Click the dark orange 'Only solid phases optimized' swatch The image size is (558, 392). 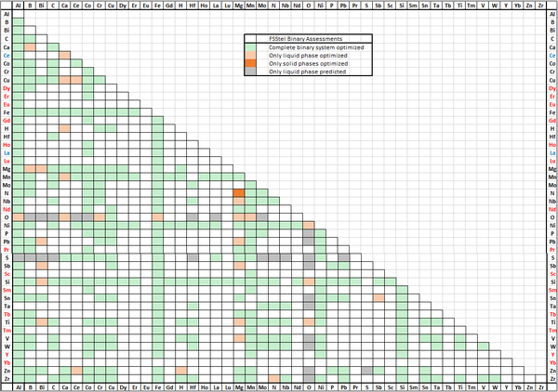251,63
